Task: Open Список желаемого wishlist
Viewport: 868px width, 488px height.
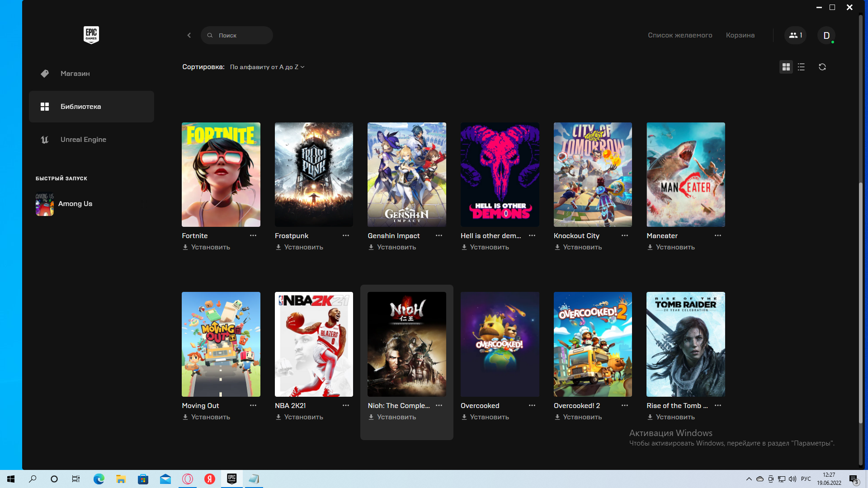Action: (x=680, y=35)
